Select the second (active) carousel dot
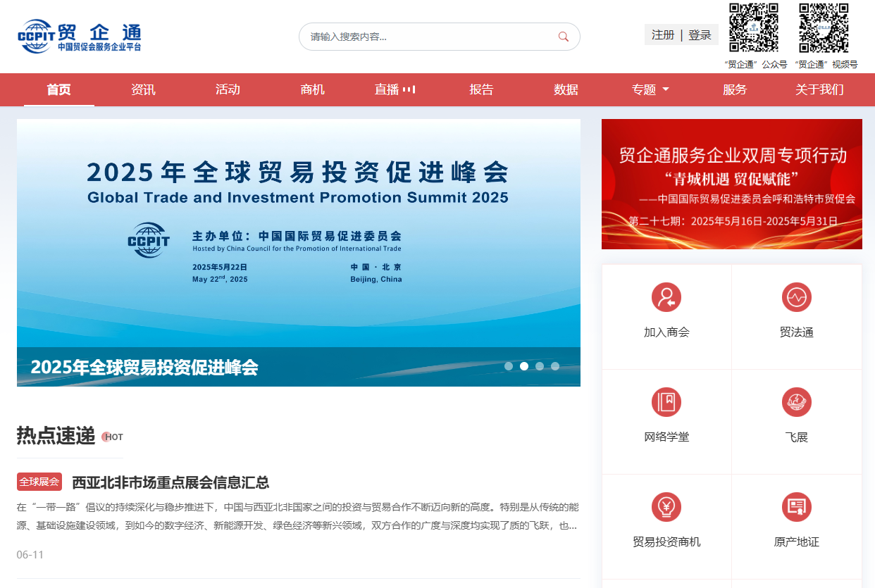Screen dimensions: 875x588 pyautogui.click(x=524, y=366)
